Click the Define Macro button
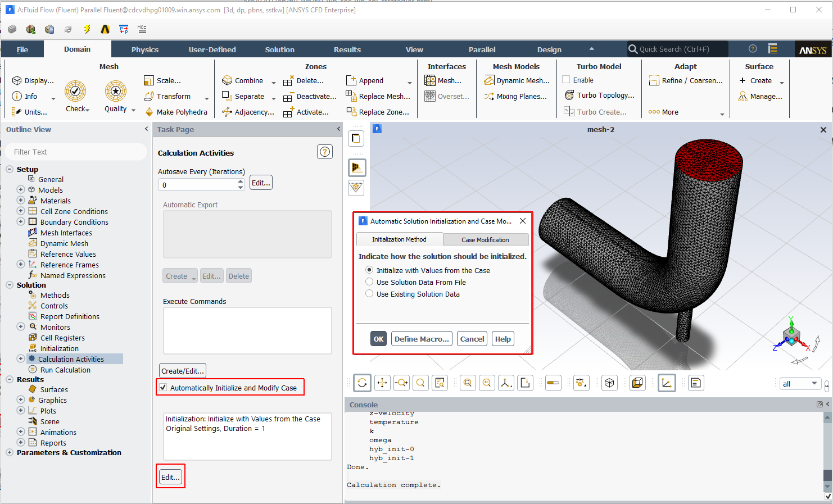 421,338
